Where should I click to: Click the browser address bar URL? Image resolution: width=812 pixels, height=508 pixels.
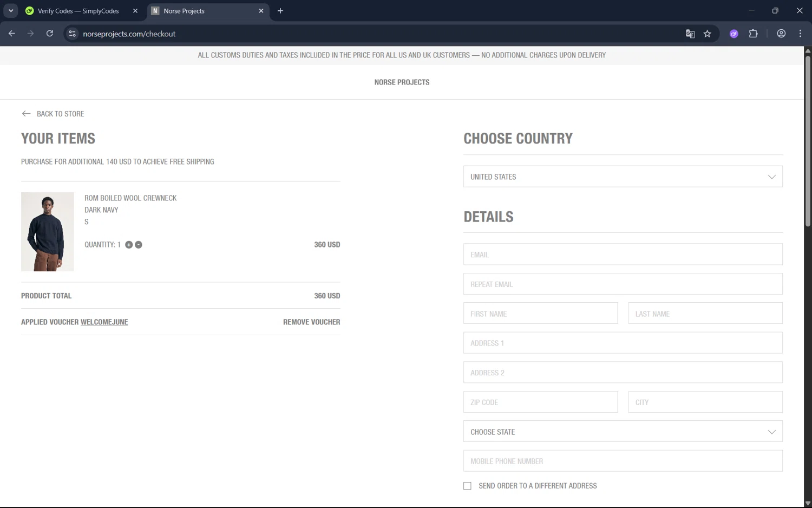129,34
